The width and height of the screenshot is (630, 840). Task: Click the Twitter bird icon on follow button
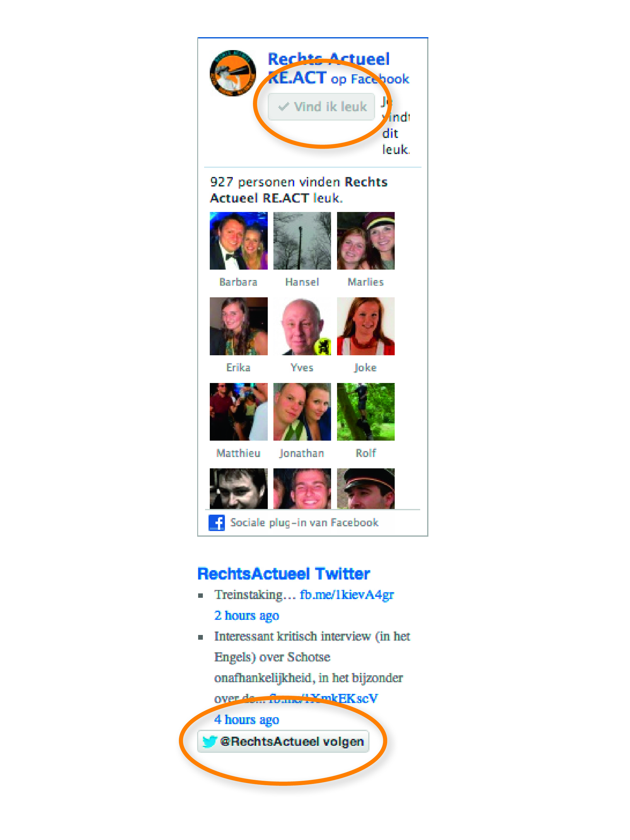click(209, 741)
